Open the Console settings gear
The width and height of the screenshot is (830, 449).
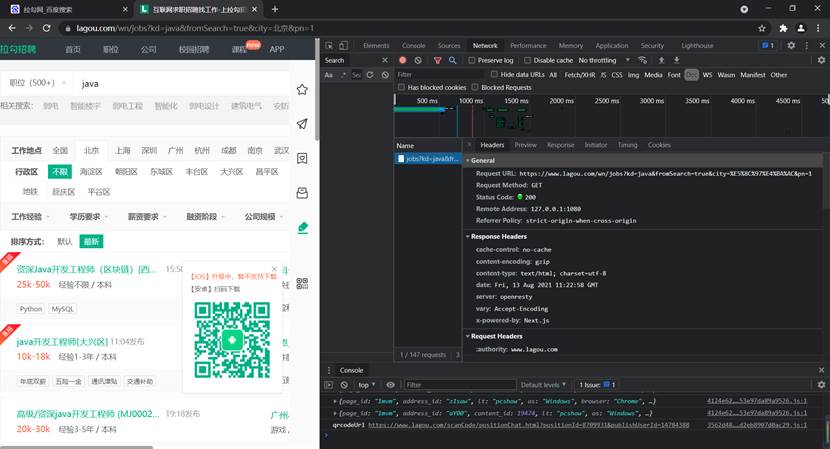(822, 385)
